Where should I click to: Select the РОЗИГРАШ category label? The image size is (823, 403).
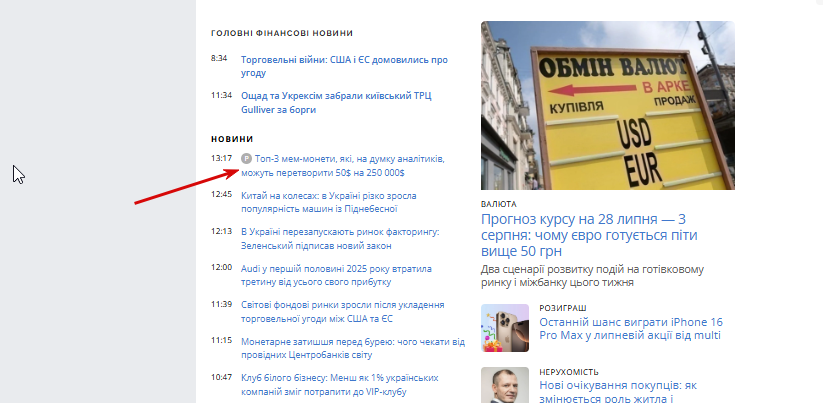pyautogui.click(x=563, y=308)
